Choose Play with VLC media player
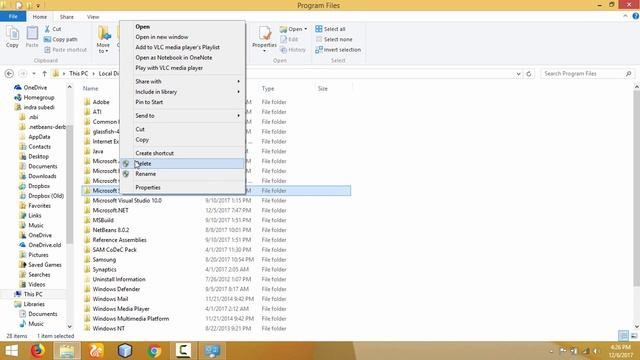This screenshot has height=360, width=640. (182, 68)
